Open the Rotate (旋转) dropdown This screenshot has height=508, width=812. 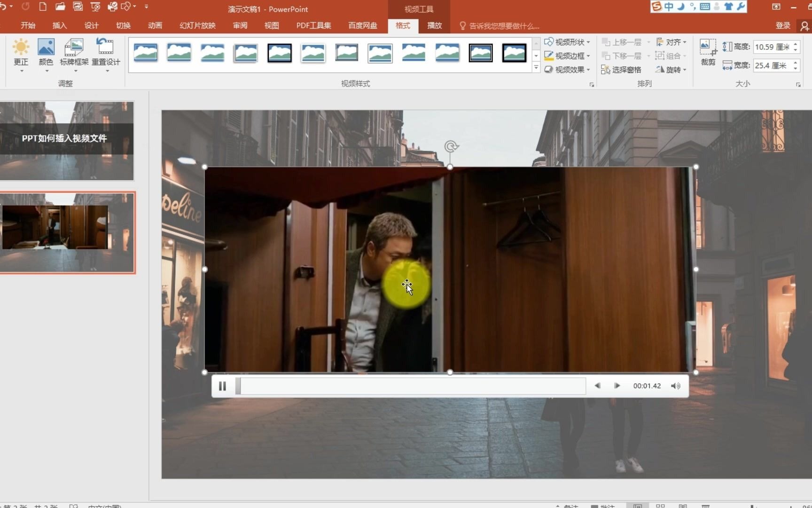671,69
